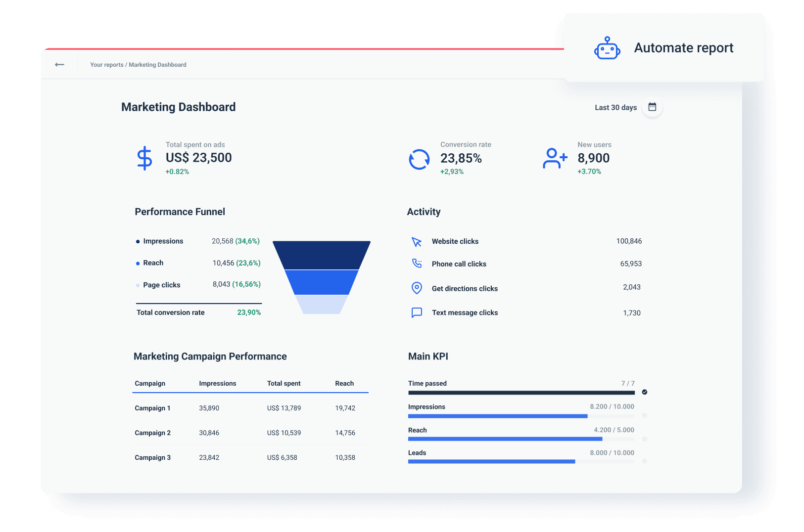Click the cursor icon beside Website clicks
This screenshot has width=804, height=532.
(417, 241)
